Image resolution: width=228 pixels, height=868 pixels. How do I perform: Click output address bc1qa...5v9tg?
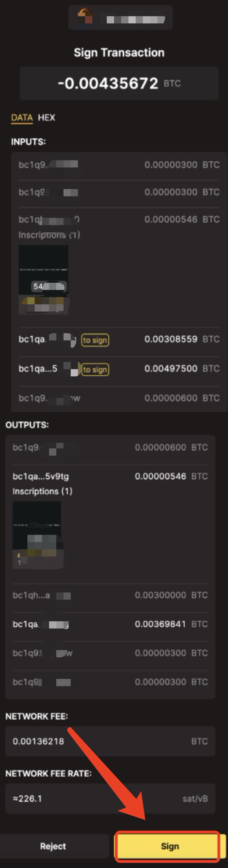pos(40,476)
